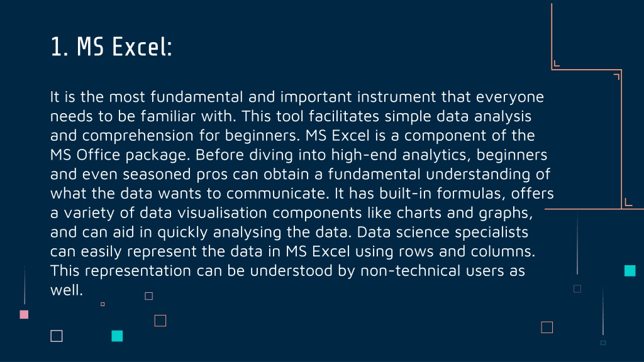
Task: Click the final word 'well.' of the paragraph
Action: pyautogui.click(x=67, y=290)
